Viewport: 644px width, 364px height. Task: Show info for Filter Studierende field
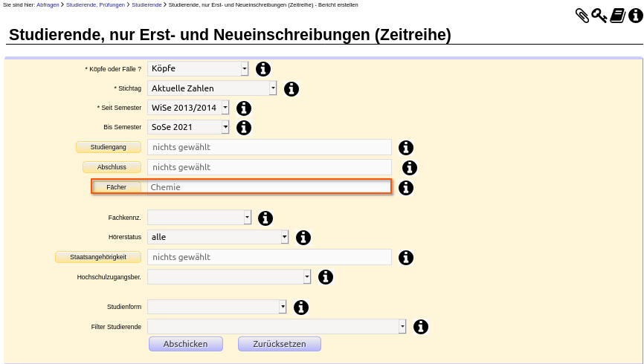421,327
